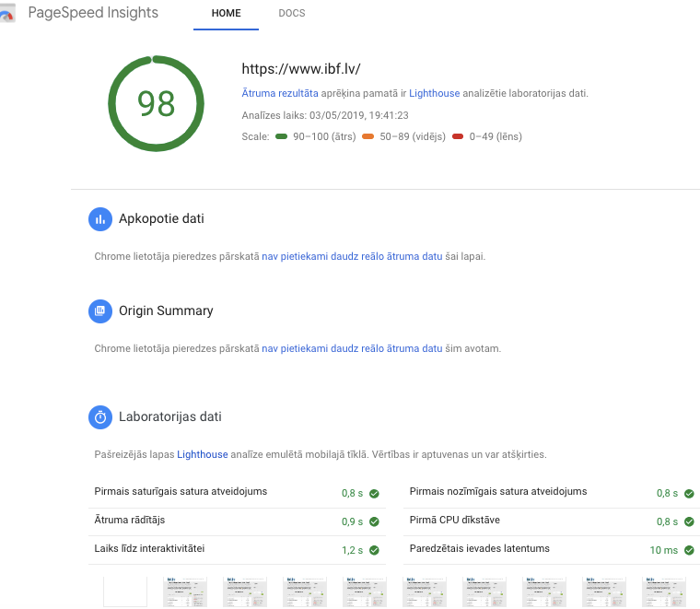Switch to the DOCS tab

point(292,14)
